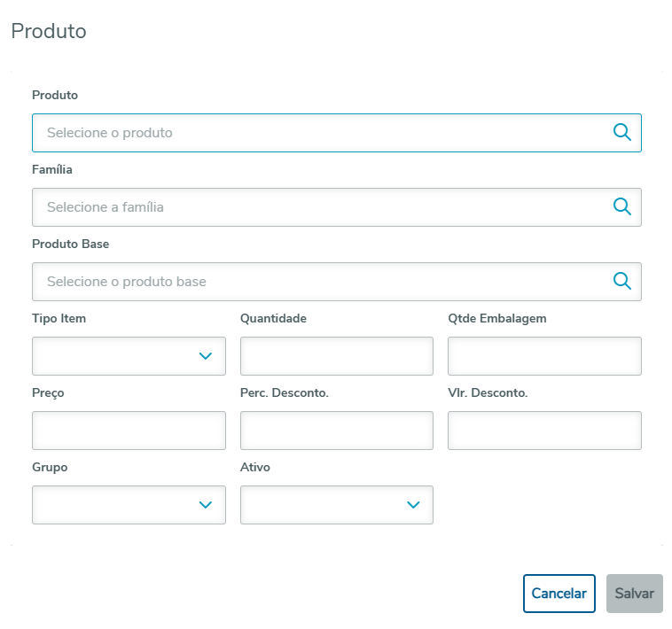Focus the 'Selecione o produto' text input

tap(319, 133)
